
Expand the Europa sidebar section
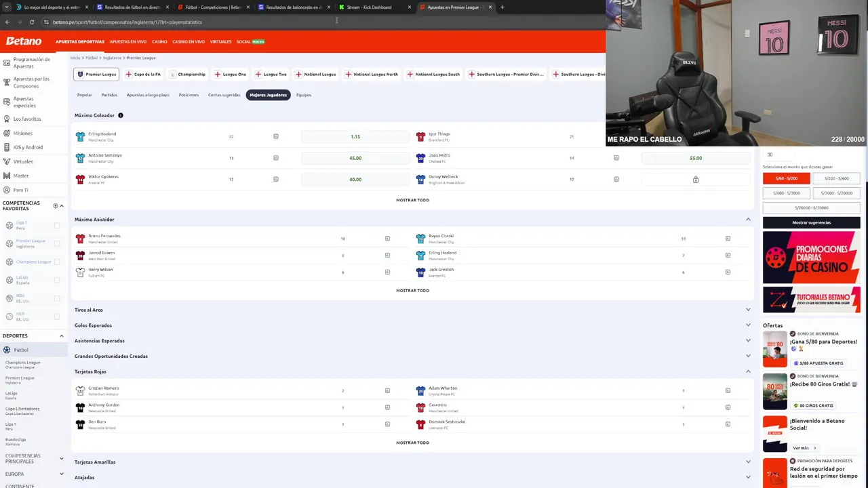click(x=61, y=474)
